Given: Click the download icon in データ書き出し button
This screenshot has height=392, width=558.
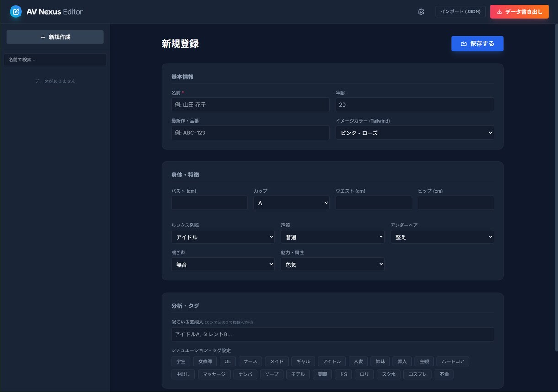Looking at the screenshot, I should point(499,12).
